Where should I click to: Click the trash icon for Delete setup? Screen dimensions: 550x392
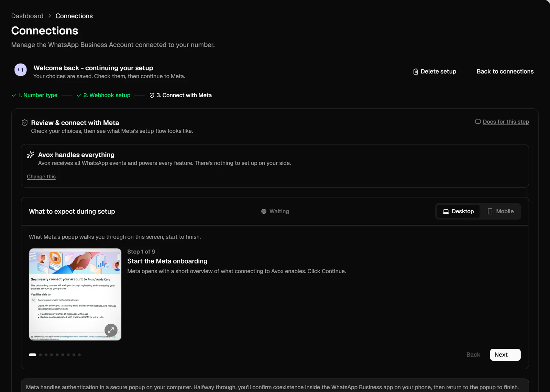tap(416, 71)
